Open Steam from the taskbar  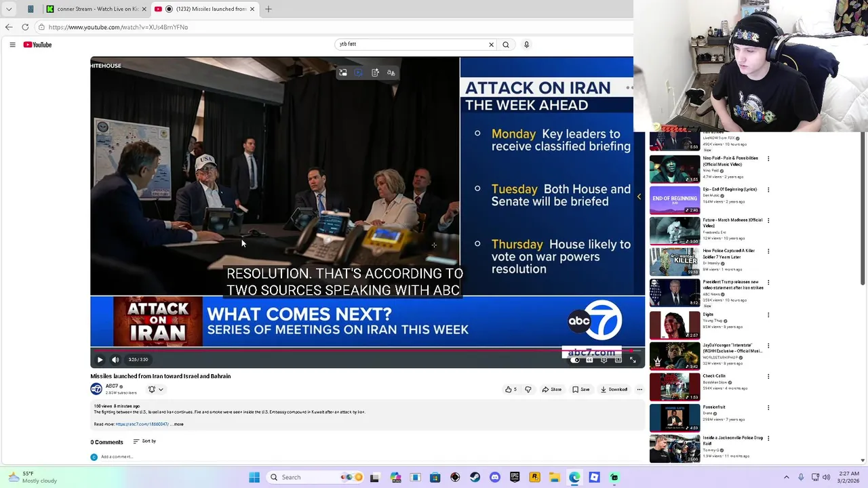pyautogui.click(x=475, y=477)
